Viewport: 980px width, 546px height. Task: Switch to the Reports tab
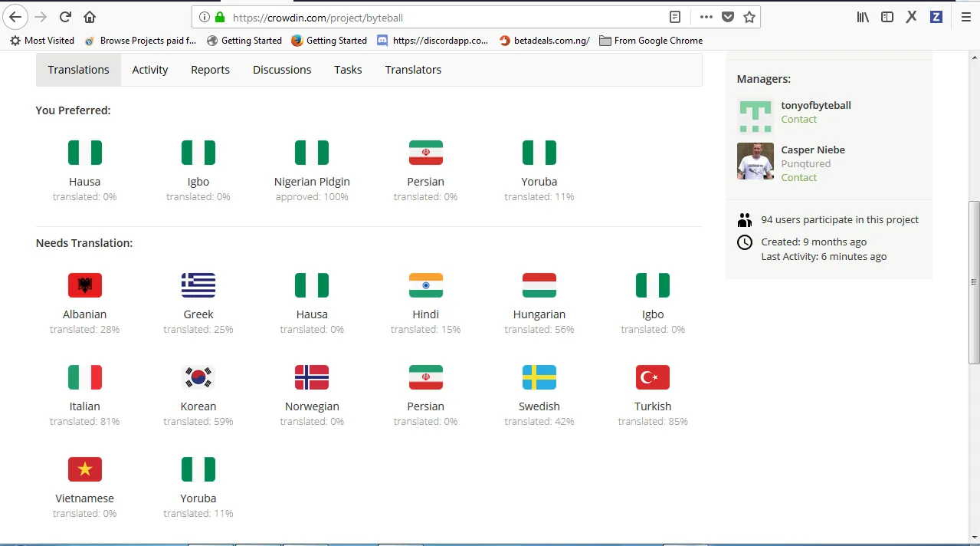(x=210, y=70)
